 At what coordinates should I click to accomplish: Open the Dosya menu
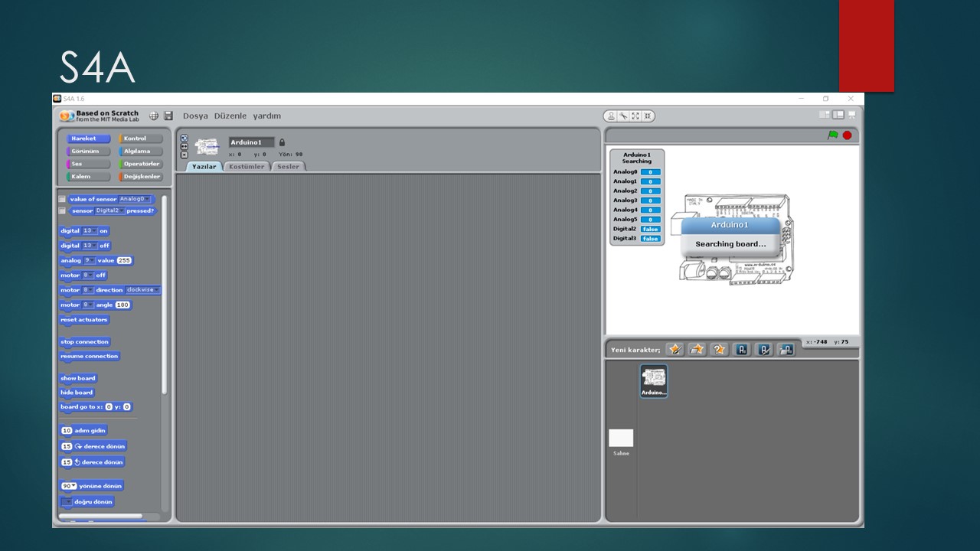195,116
